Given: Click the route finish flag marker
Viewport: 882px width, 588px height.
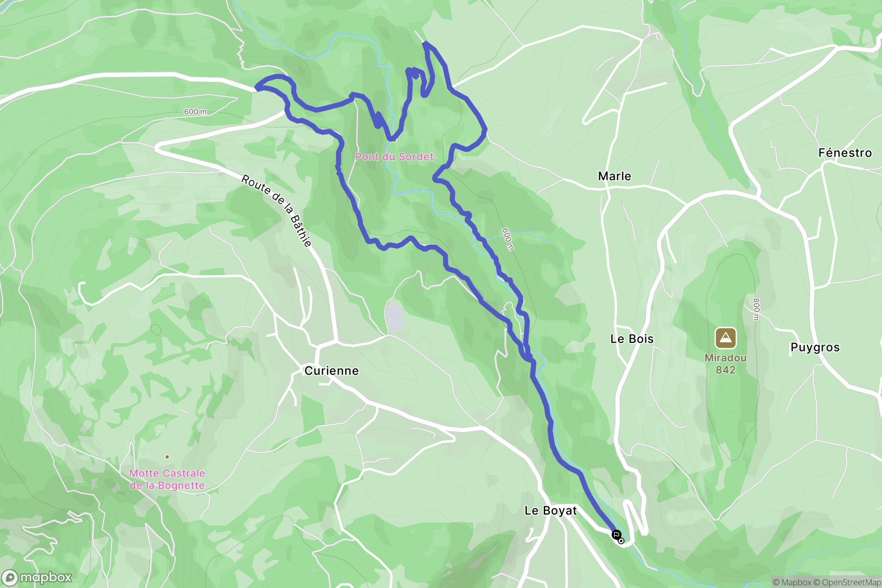Looking at the screenshot, I should pos(616,535).
